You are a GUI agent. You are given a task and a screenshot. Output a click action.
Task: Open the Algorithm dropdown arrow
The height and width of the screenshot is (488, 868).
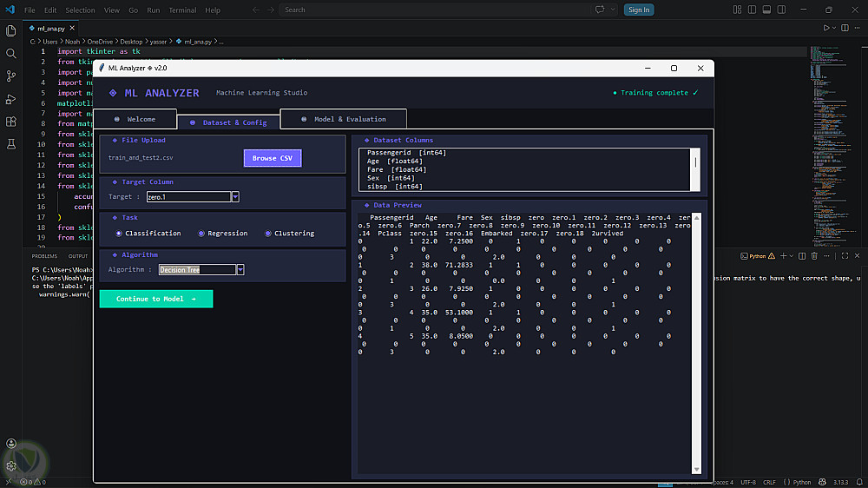click(x=240, y=270)
